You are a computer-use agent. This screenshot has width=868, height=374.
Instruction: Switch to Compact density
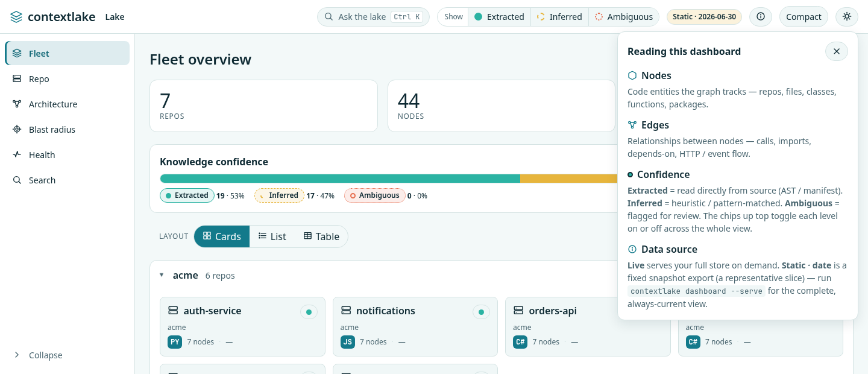click(804, 17)
